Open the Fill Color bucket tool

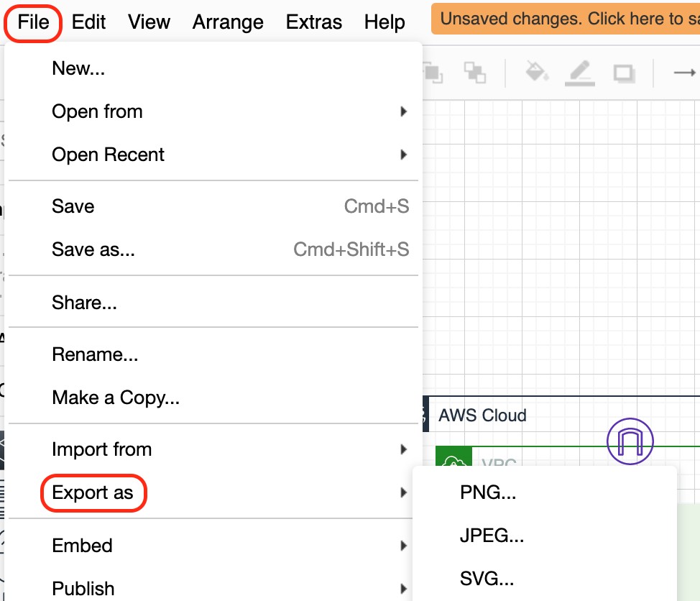[x=537, y=71]
